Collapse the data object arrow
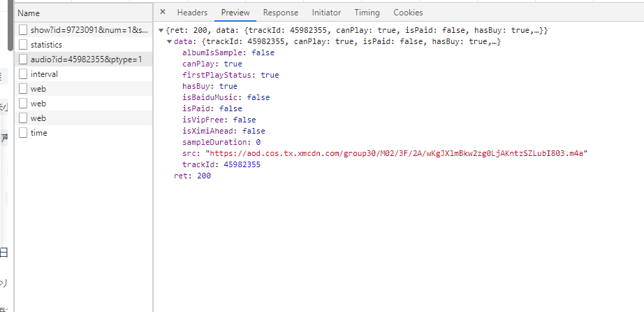 pos(169,41)
